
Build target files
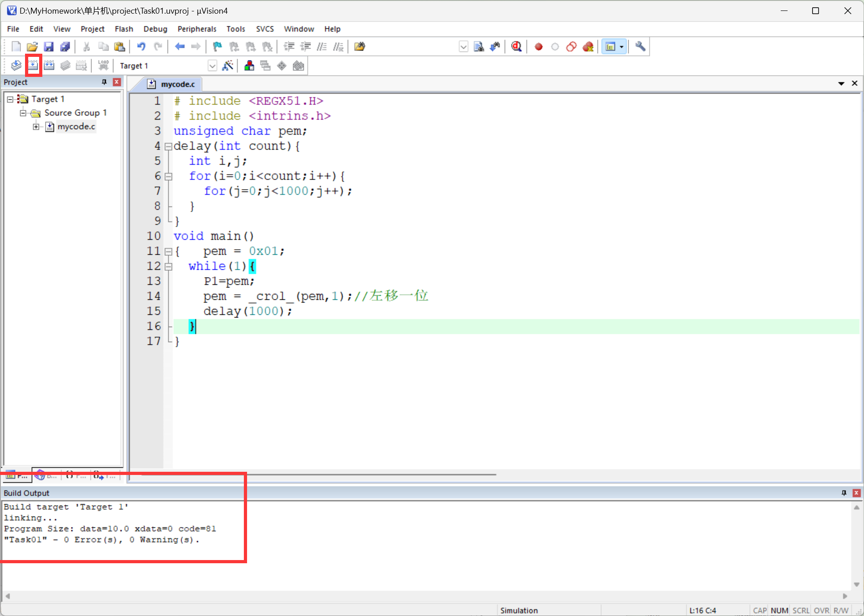pos(33,66)
